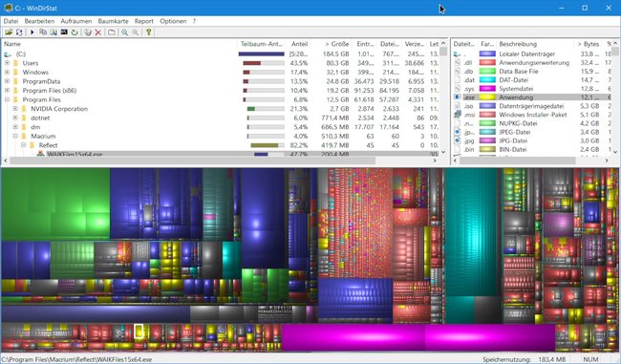Viewport: 621px width, 364px height.
Task: Click the Select parent folder toolbar icon
Action: coord(111,32)
